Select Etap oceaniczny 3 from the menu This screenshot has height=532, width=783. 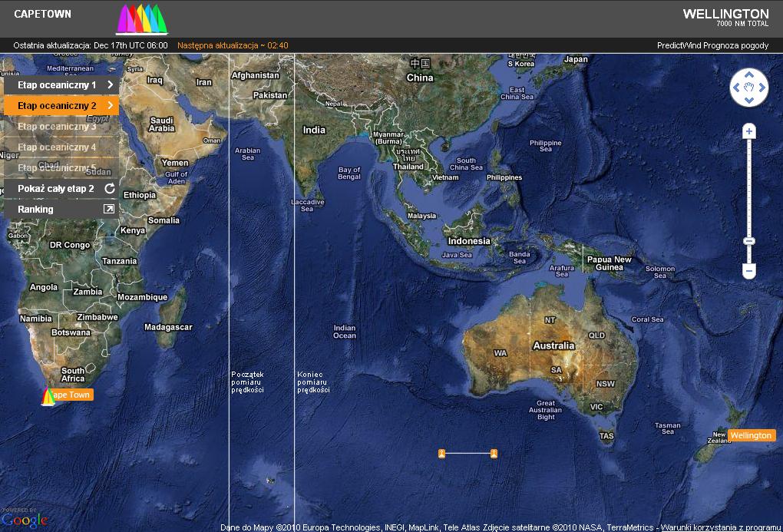click(57, 127)
